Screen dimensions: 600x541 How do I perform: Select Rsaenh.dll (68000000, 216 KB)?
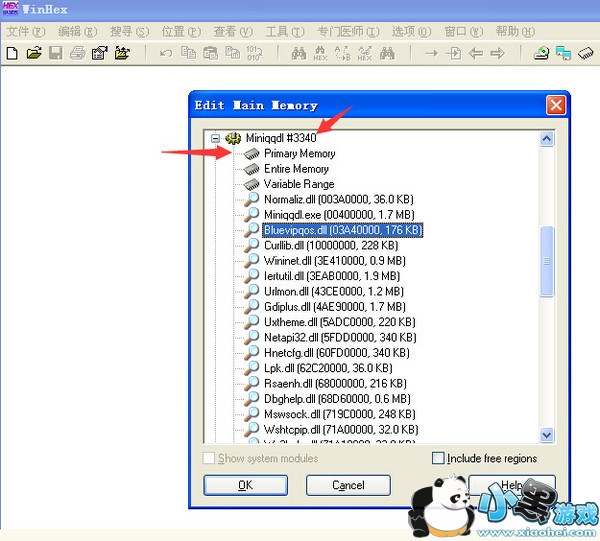point(335,383)
